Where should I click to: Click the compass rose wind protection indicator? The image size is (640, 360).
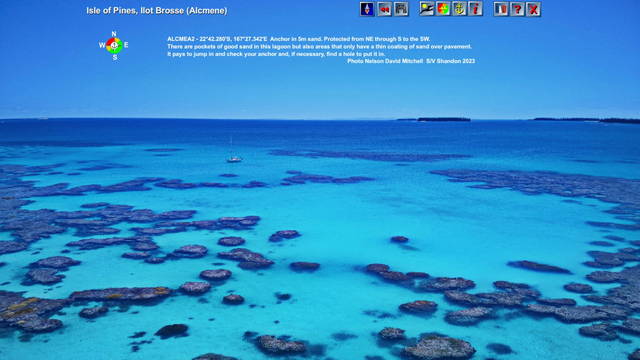pos(114,45)
